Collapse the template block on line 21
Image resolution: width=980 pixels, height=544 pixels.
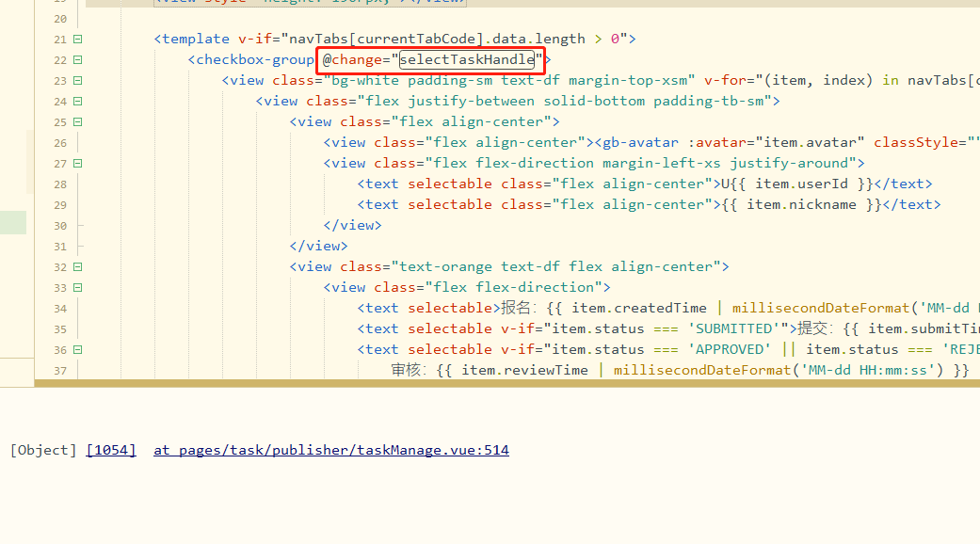(x=77, y=40)
